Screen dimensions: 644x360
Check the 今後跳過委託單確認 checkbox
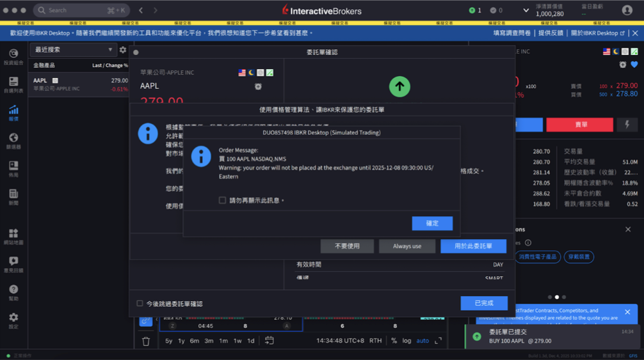point(140,304)
